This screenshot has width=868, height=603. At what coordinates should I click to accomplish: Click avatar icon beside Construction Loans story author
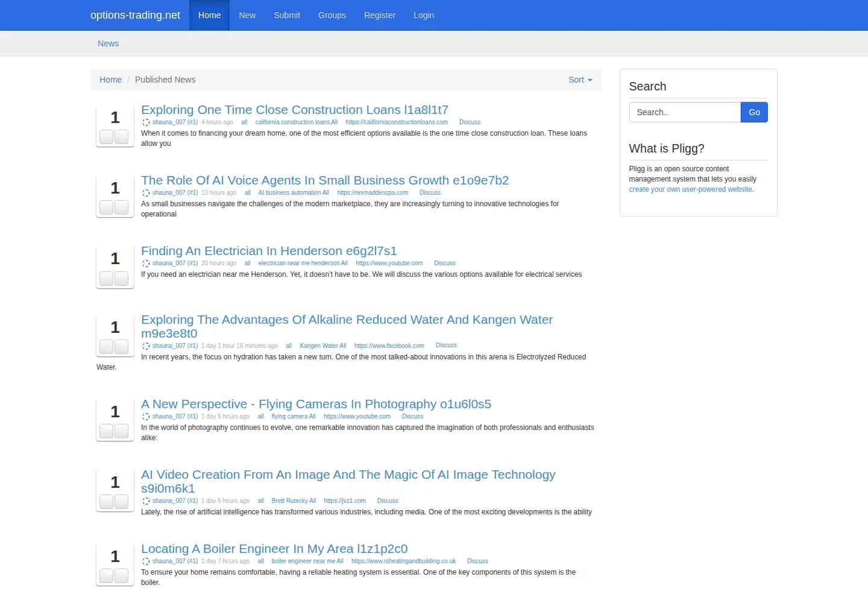point(146,122)
